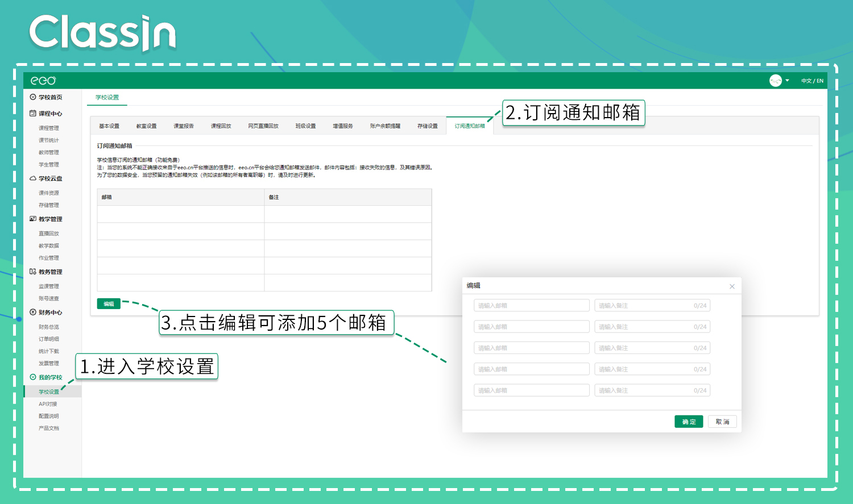Open 教学数据 in sidebar
Image resolution: width=853 pixels, height=504 pixels.
pyautogui.click(x=49, y=246)
